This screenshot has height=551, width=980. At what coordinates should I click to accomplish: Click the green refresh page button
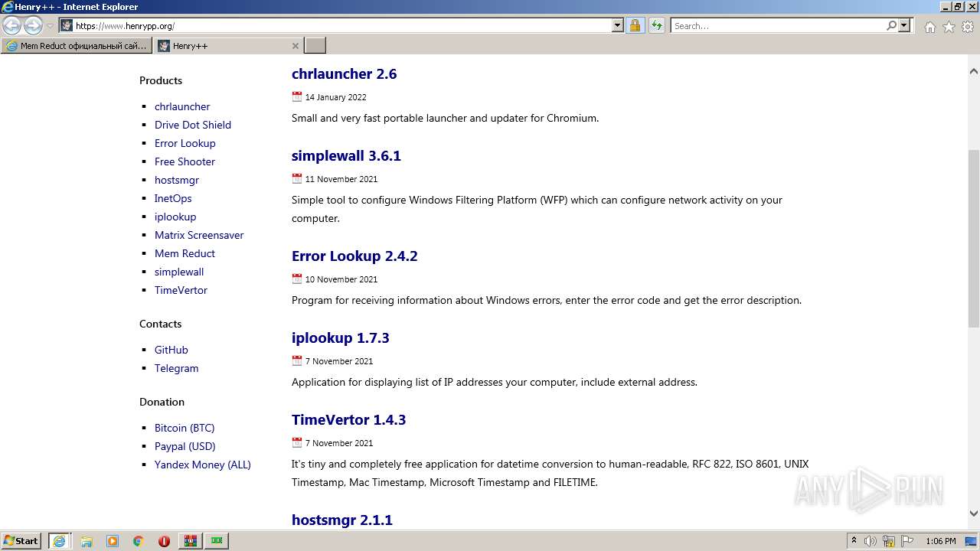pos(657,25)
